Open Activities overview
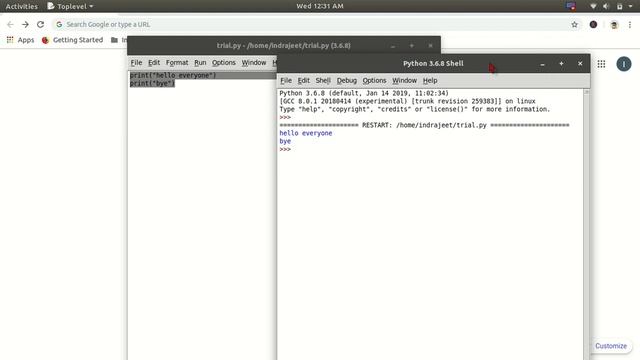640x360 pixels. pyautogui.click(x=21, y=6)
